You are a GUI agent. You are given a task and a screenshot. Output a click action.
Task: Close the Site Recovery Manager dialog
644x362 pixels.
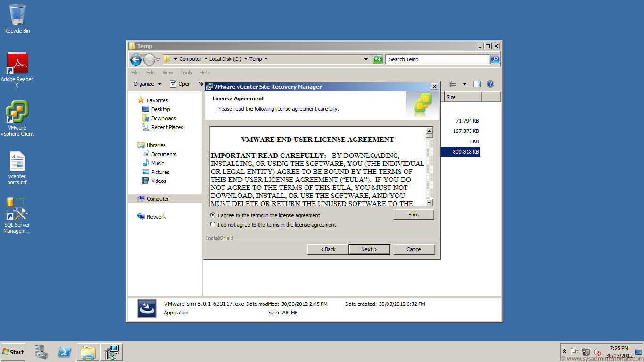[x=434, y=87]
